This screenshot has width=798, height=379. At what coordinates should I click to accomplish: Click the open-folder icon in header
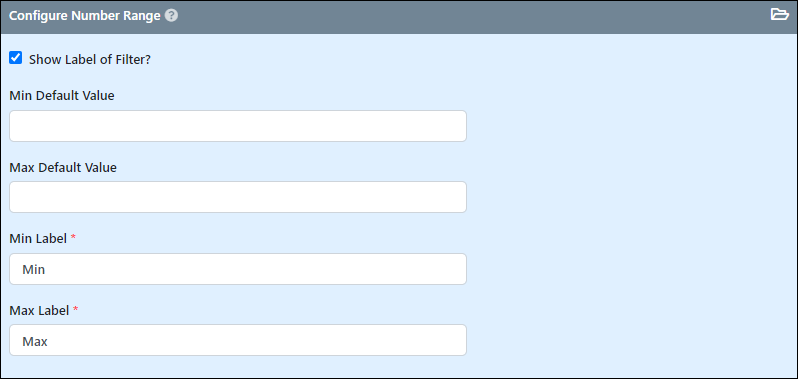click(x=779, y=14)
